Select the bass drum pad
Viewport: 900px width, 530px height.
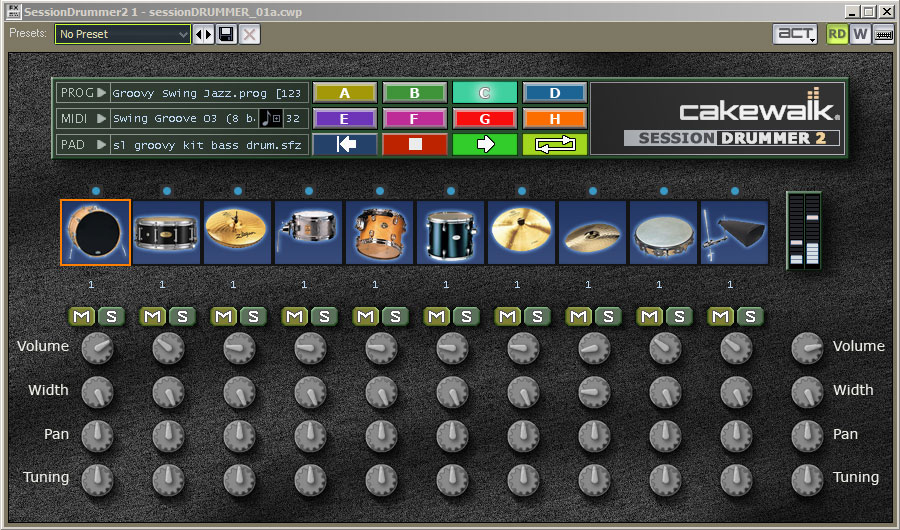[95, 233]
